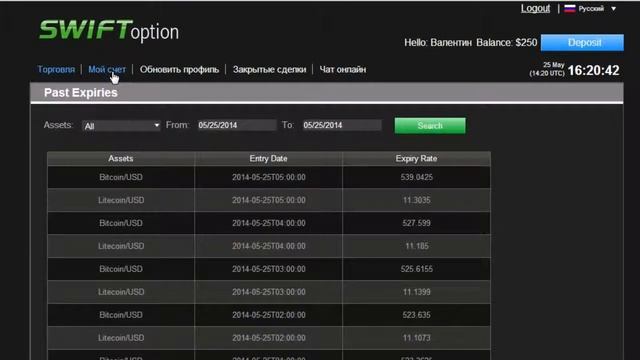Screen dimensions: 640x360
Task: Click expiry rate 539.0425
Action: [416, 177]
